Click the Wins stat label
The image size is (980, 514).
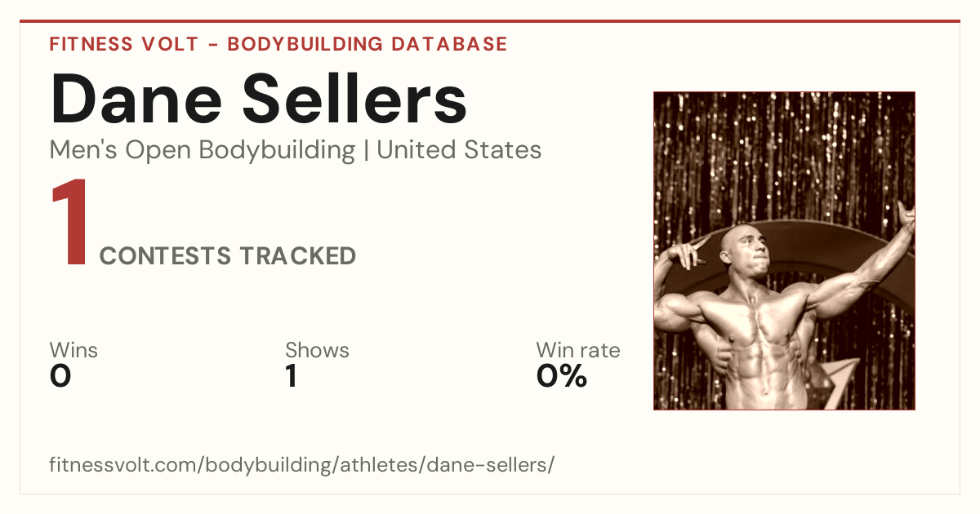(x=73, y=350)
